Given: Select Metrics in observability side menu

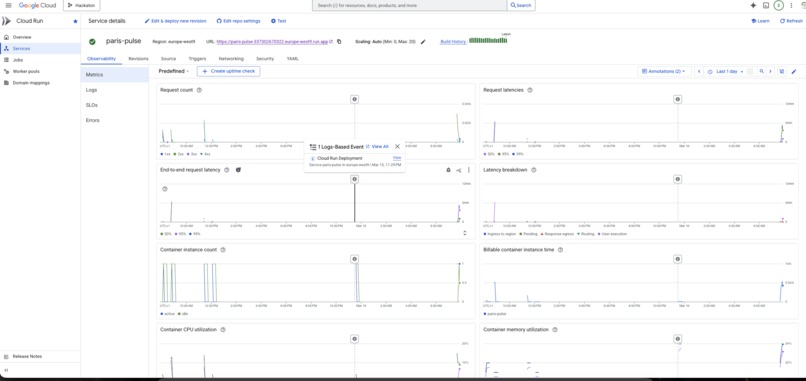Looking at the screenshot, I should [114, 75].
